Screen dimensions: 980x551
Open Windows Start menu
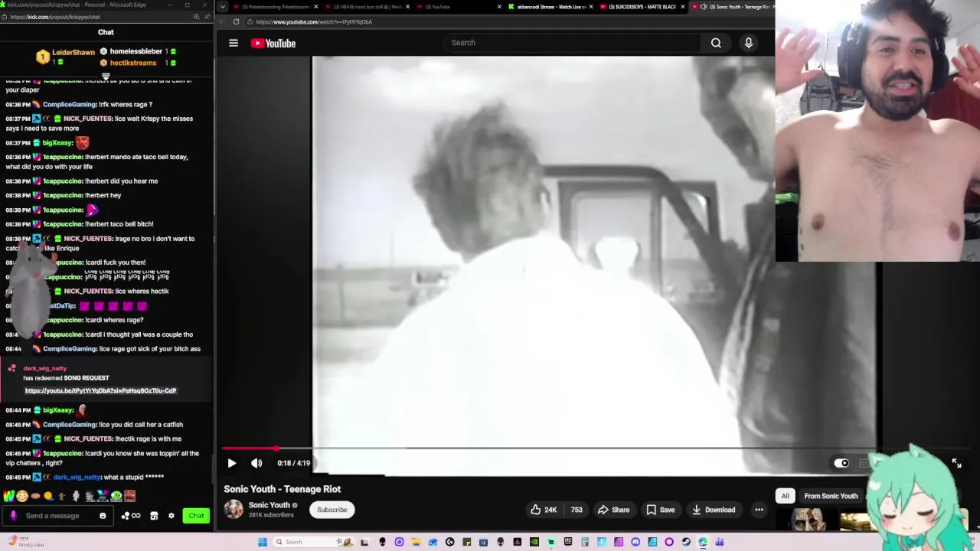[x=263, y=542]
